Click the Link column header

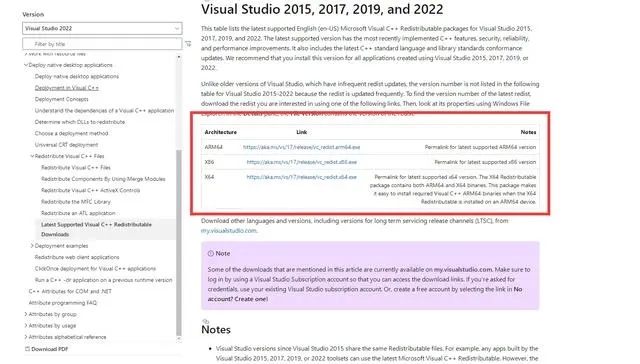pos(302,132)
